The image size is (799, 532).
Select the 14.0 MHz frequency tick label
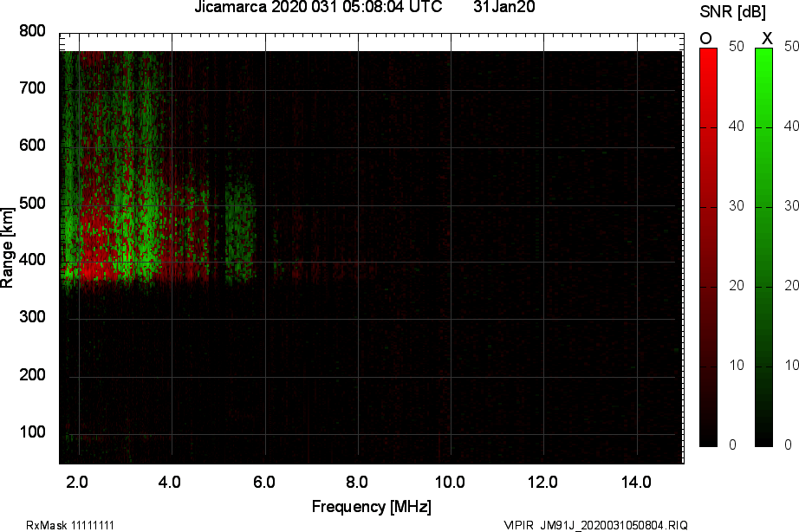pos(637,479)
